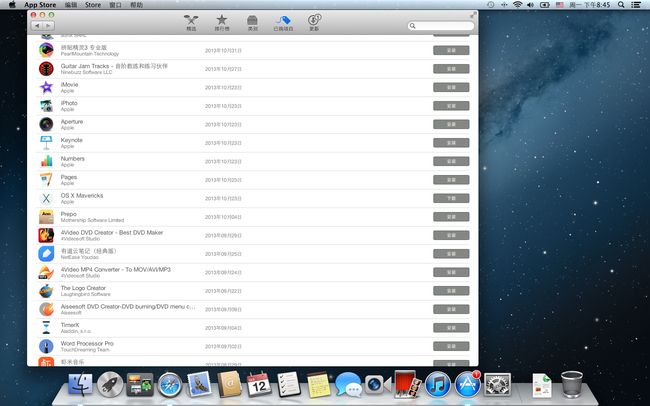Install Guitar Jam Tracks with its button
Screen dimensions: 650x406
(x=451, y=69)
